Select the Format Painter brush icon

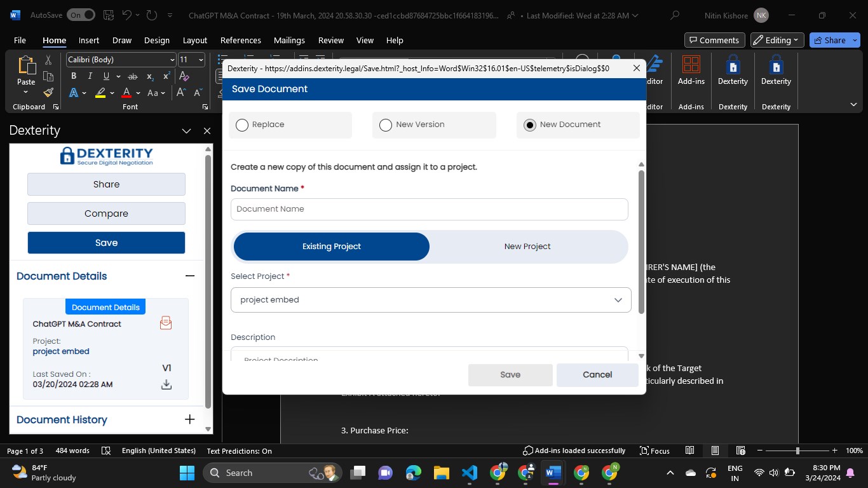(48, 92)
